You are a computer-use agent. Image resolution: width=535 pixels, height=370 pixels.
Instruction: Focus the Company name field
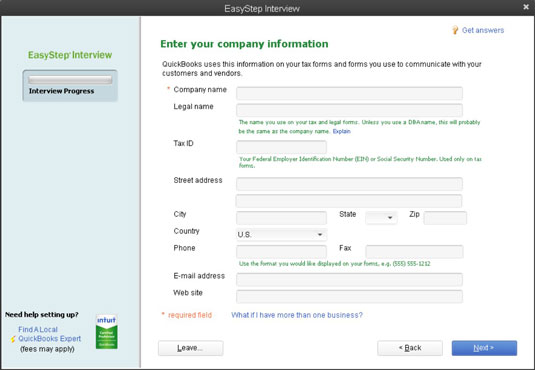[349, 93]
